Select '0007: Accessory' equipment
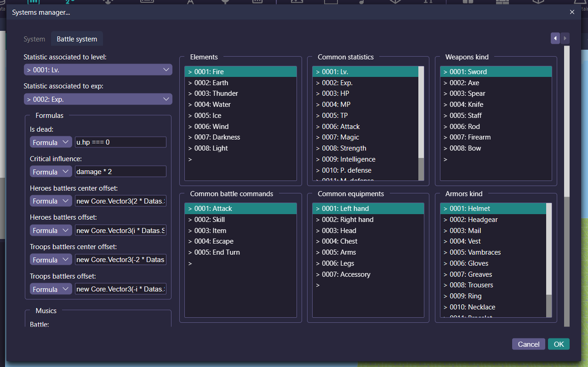Viewport: 588px width, 367px height. click(x=368, y=274)
